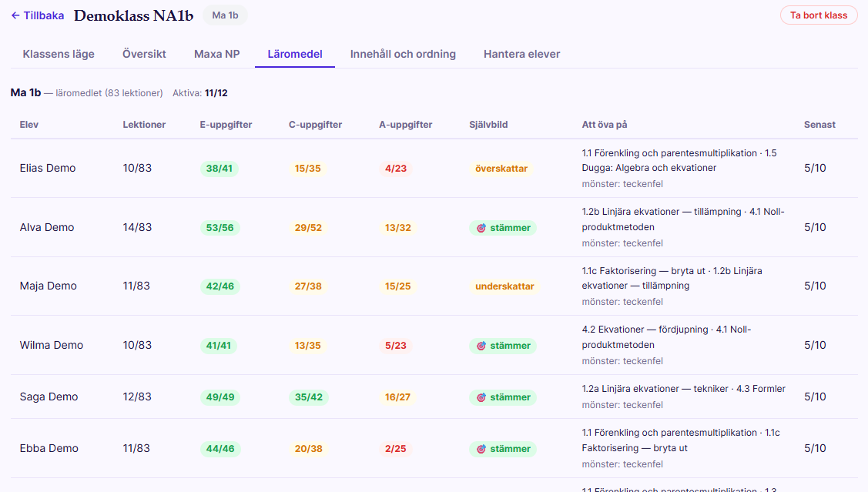Click '1.2a Linjära ekvationer — tekniker' practice text
The image size is (868, 492).
655,389
